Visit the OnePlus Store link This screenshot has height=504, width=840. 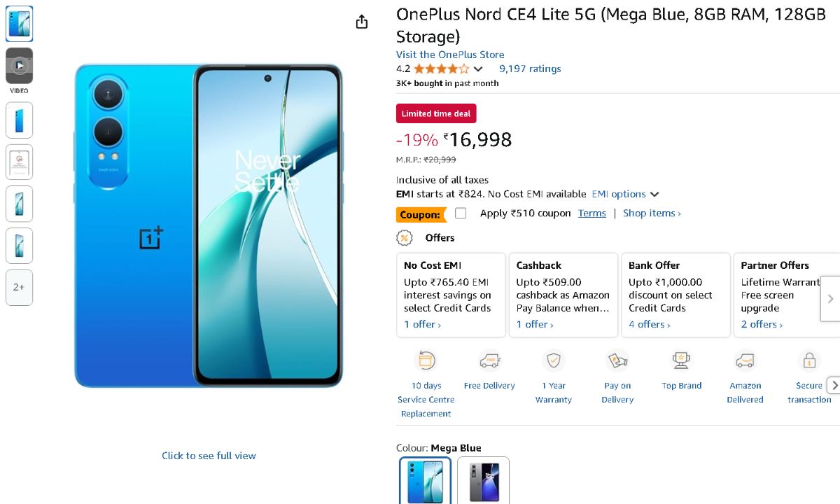450,55
